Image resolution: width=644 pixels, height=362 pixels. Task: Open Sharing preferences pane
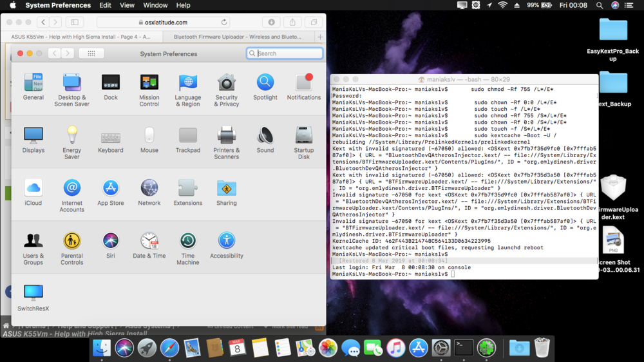[x=226, y=193]
